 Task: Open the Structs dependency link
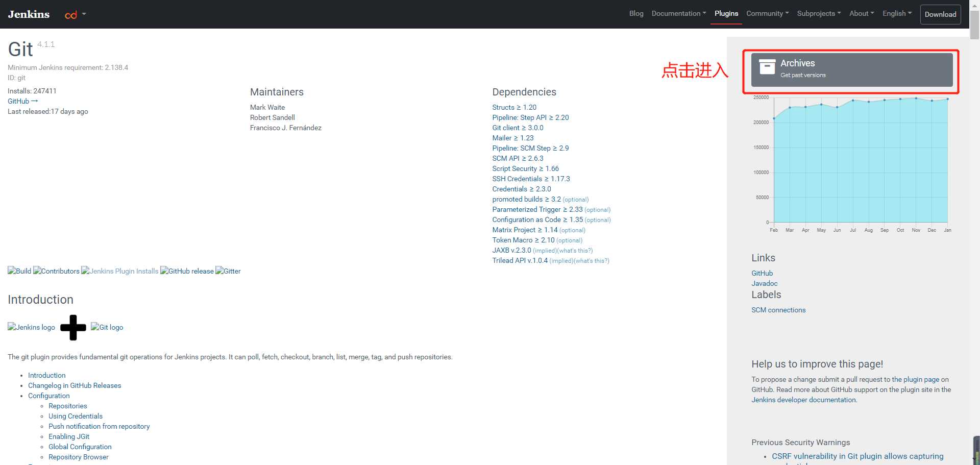point(514,107)
